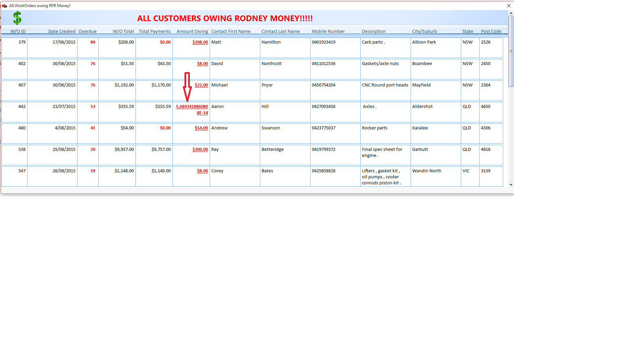Click the Amount Owing column header

(x=192, y=31)
